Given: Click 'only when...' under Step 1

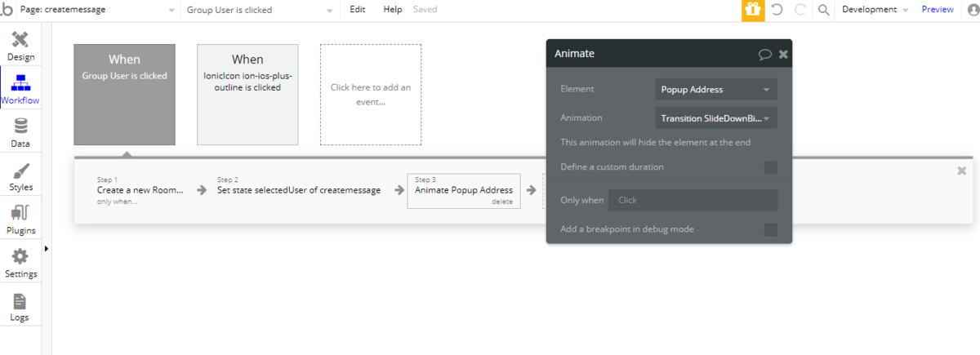Looking at the screenshot, I should 117,201.
